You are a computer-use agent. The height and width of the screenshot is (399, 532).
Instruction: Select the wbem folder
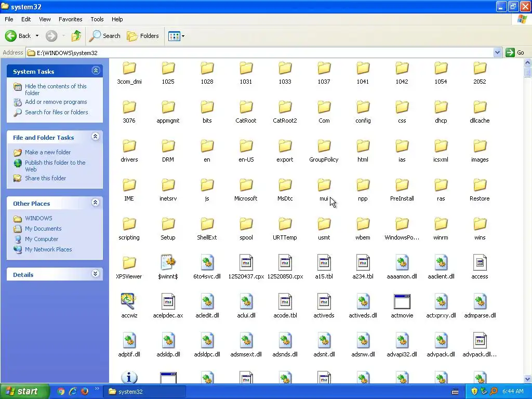pyautogui.click(x=363, y=229)
